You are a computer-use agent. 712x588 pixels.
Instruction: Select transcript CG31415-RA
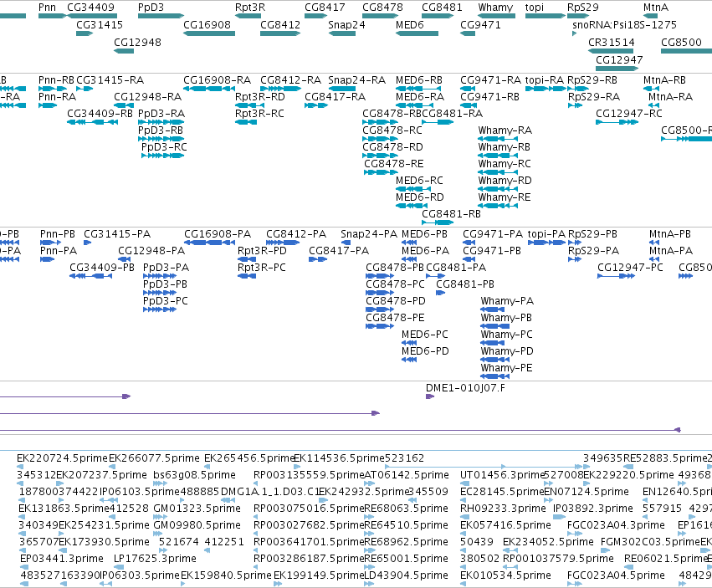(85, 89)
